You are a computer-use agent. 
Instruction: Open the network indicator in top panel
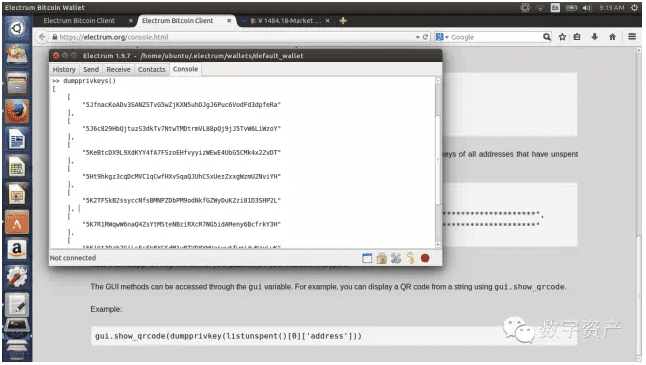[x=540, y=7]
